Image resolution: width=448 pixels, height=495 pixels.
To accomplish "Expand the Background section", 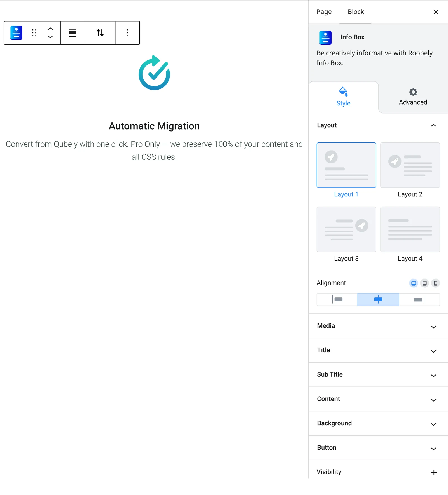I will coord(378,423).
